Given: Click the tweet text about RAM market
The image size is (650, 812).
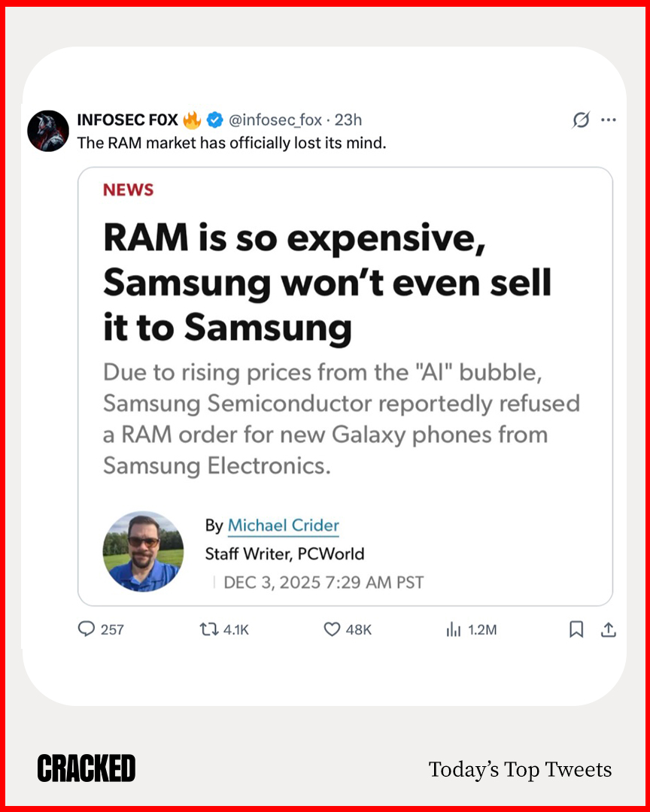Looking at the screenshot, I should [x=232, y=142].
